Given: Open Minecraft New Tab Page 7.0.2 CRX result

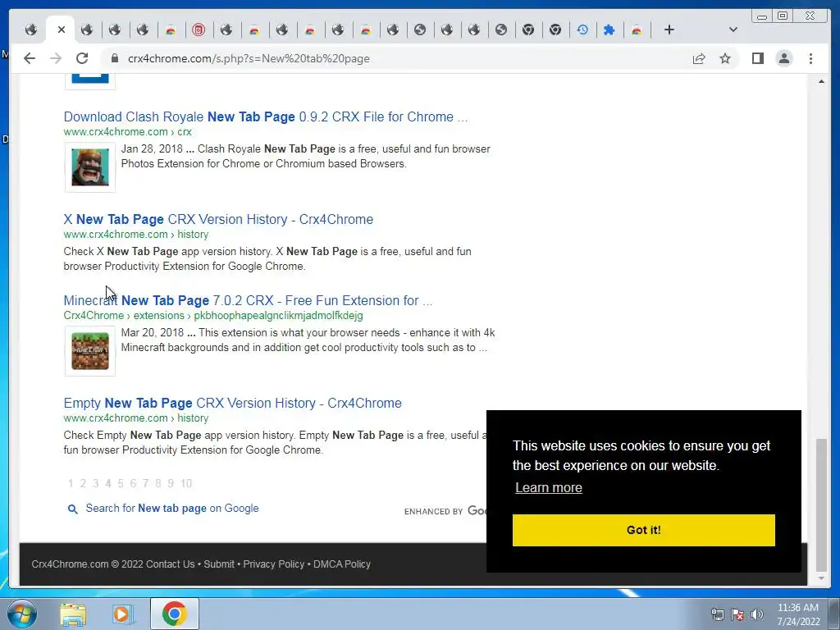Looking at the screenshot, I should pyautogui.click(x=248, y=300).
